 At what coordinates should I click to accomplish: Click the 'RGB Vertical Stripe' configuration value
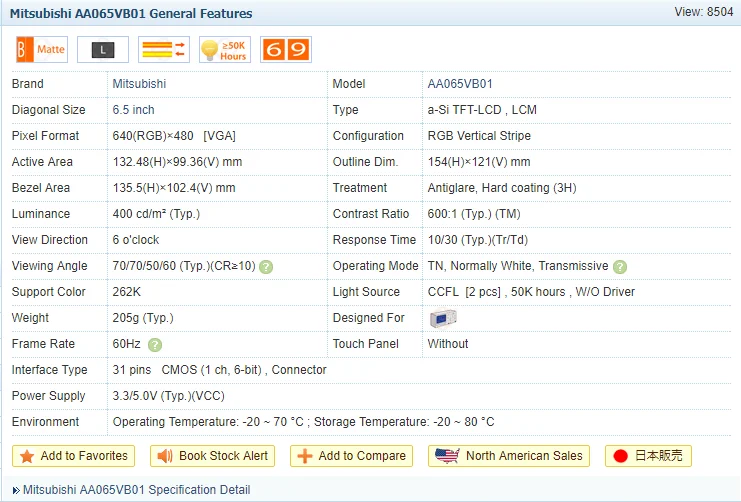[x=479, y=136]
